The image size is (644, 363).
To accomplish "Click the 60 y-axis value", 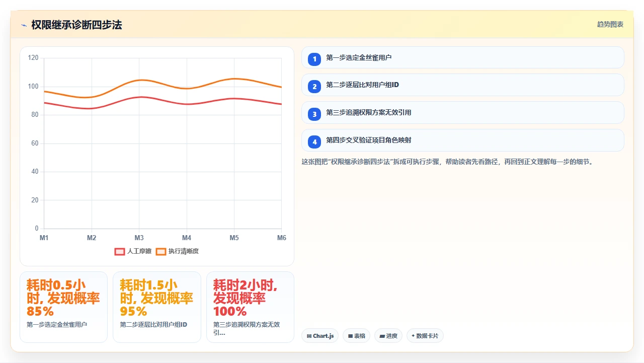I will pos(35,143).
